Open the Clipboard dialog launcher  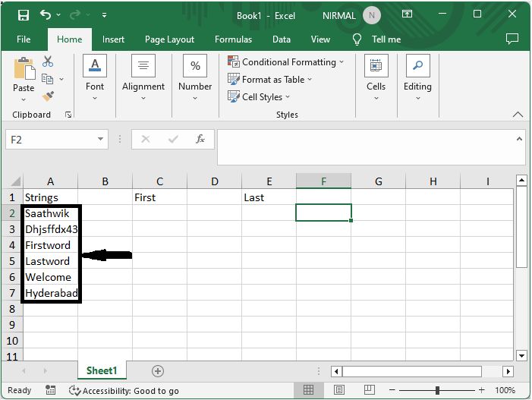68,115
